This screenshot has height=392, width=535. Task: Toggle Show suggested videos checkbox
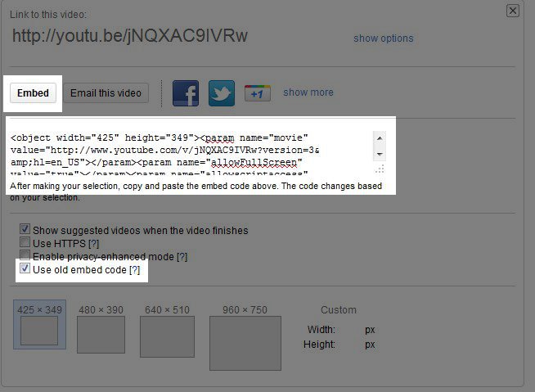click(25, 231)
